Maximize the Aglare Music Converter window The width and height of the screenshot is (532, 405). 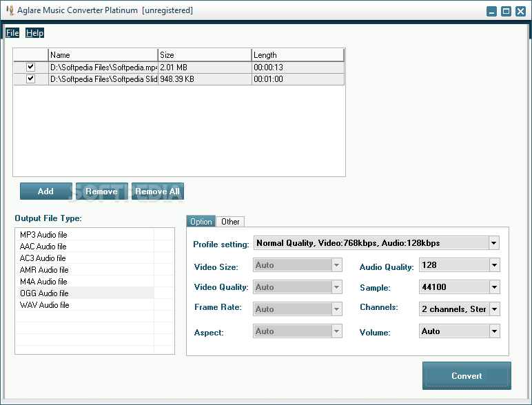(506, 11)
